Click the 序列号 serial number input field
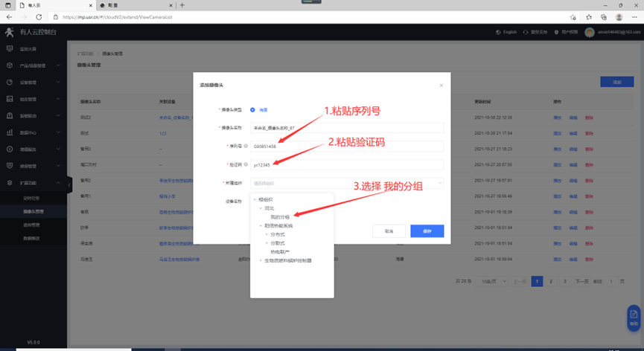This screenshot has width=644, height=351. [347, 146]
